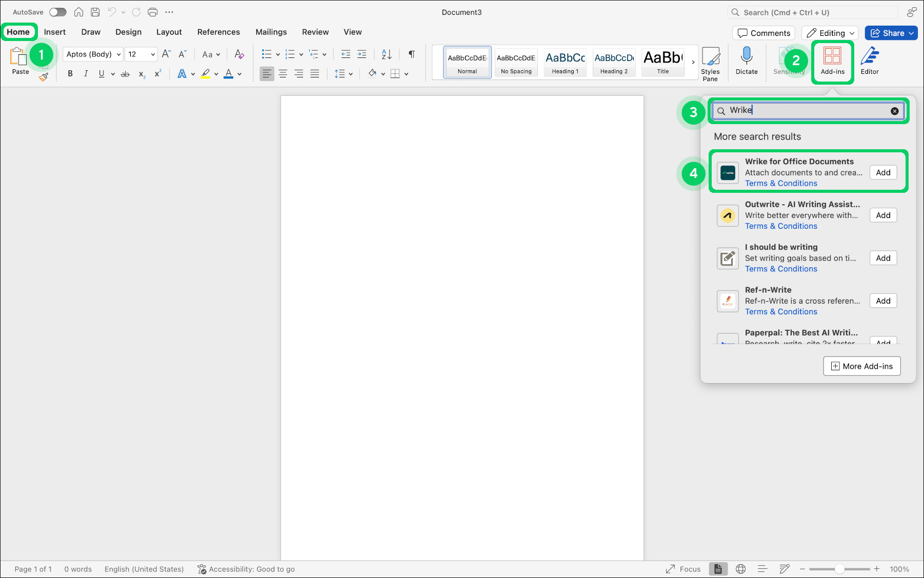
Task: Clear the Wrike search query
Action: pyautogui.click(x=895, y=110)
